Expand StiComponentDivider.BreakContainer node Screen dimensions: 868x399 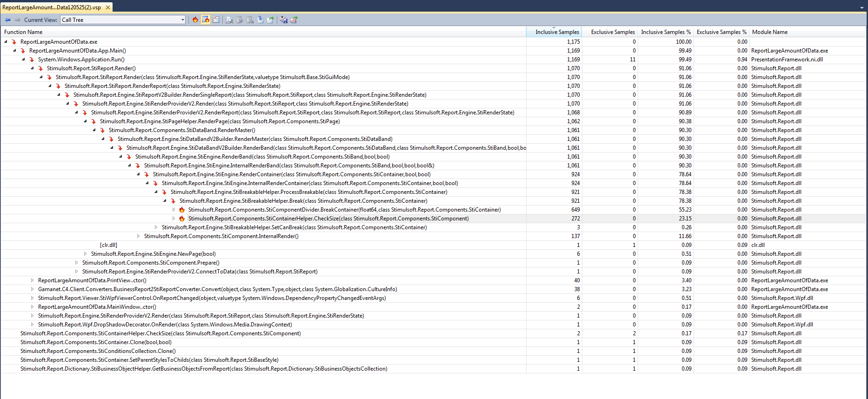[x=174, y=210]
